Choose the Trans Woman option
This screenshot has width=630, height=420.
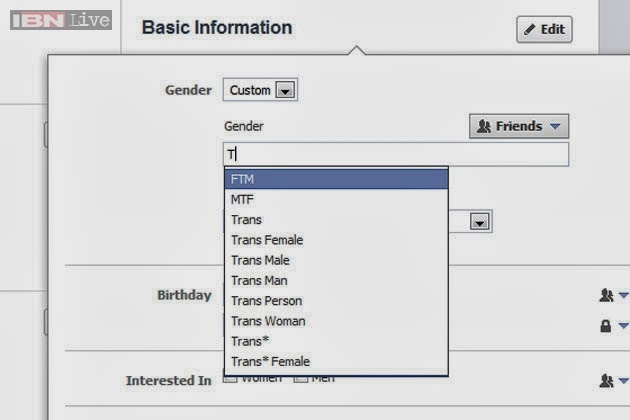[x=336, y=321]
